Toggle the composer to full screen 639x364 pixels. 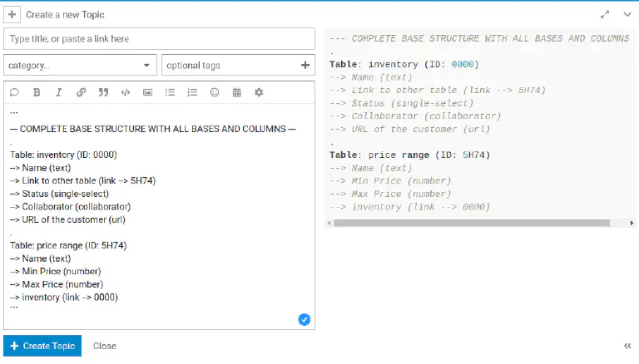[605, 14]
